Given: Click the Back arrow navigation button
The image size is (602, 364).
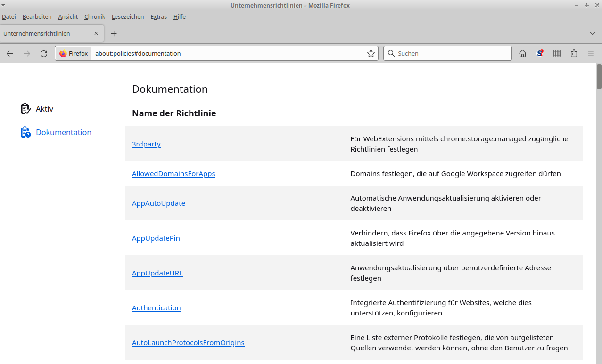Looking at the screenshot, I should [10, 54].
